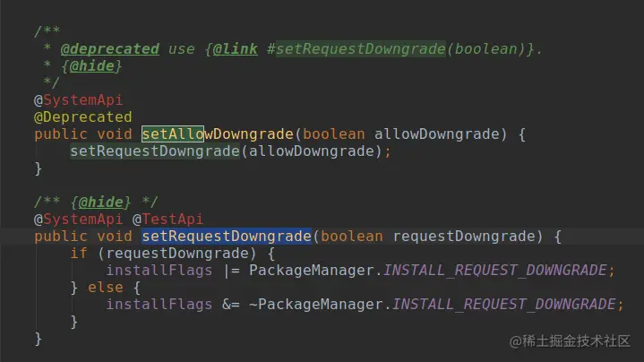
Task: Click ~PackageManager on the &= line
Action: (316, 305)
